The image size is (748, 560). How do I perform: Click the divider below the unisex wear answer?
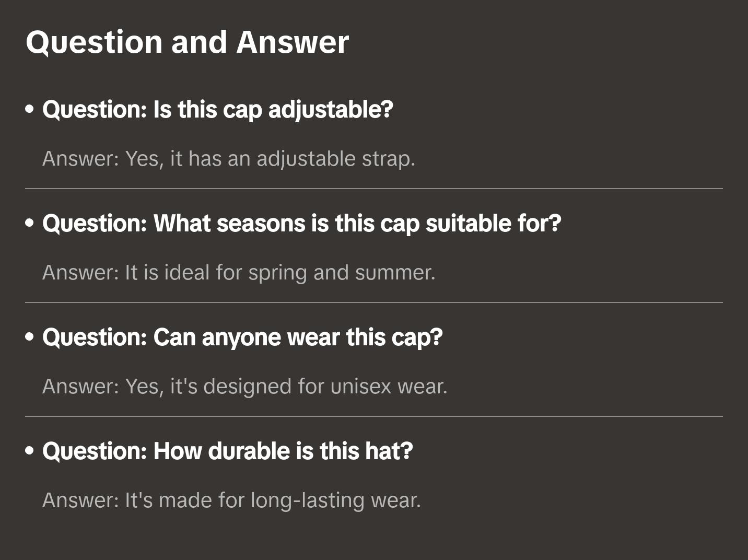point(374,416)
